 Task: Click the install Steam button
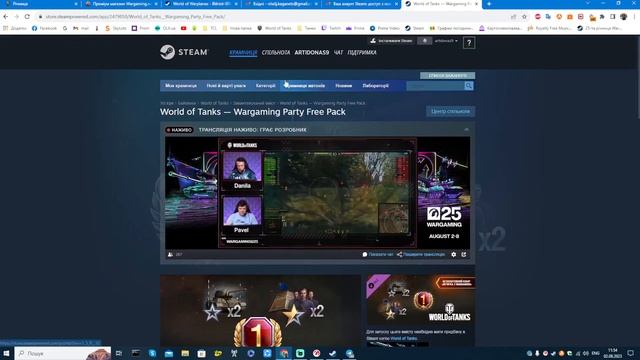tap(391, 41)
